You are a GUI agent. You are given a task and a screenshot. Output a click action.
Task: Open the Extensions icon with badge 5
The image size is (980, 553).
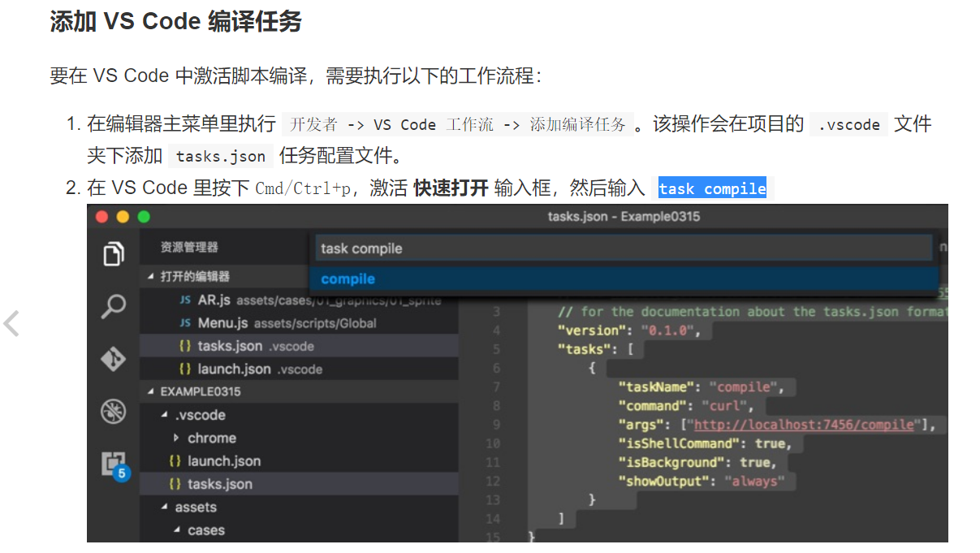tap(115, 464)
